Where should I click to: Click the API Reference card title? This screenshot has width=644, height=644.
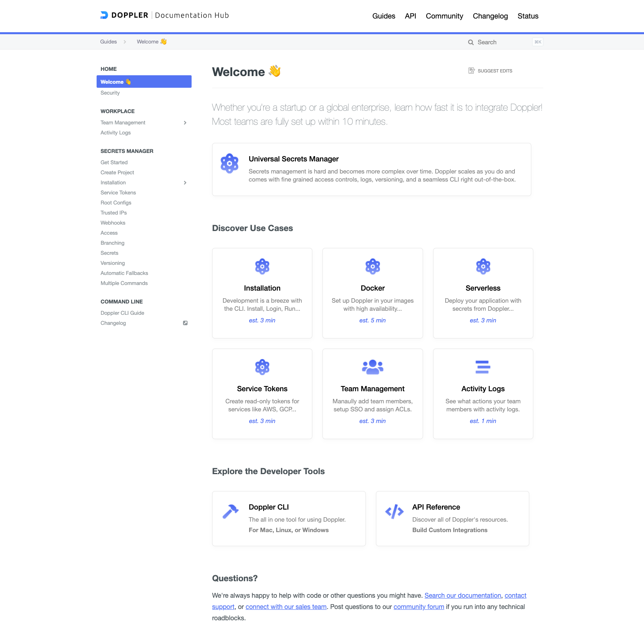pos(436,507)
